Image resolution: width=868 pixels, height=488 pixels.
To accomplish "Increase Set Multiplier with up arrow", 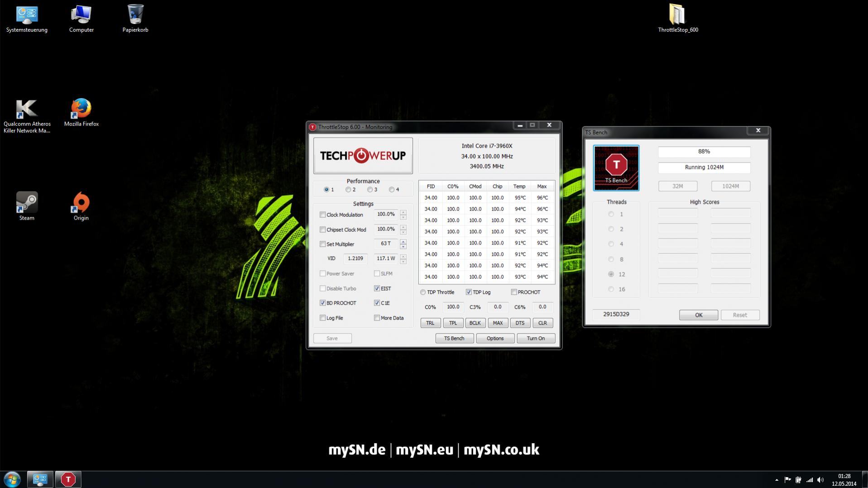I will pos(403,241).
